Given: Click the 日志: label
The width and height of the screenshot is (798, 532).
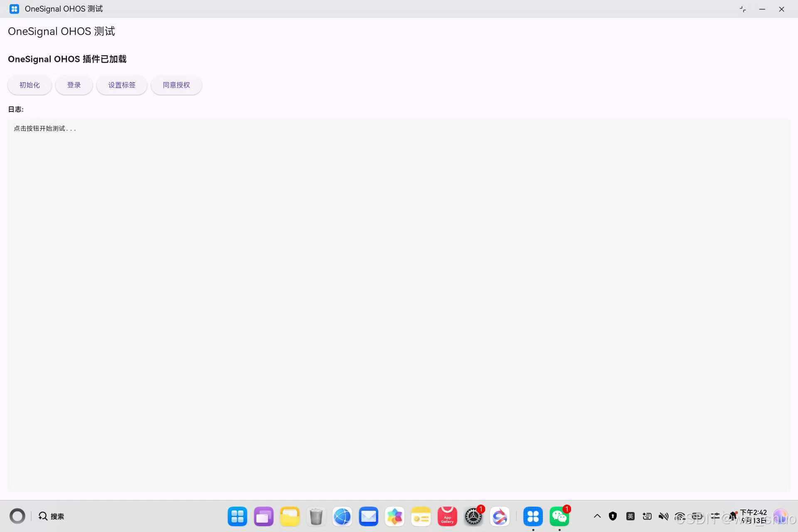Looking at the screenshot, I should pyautogui.click(x=16, y=109).
